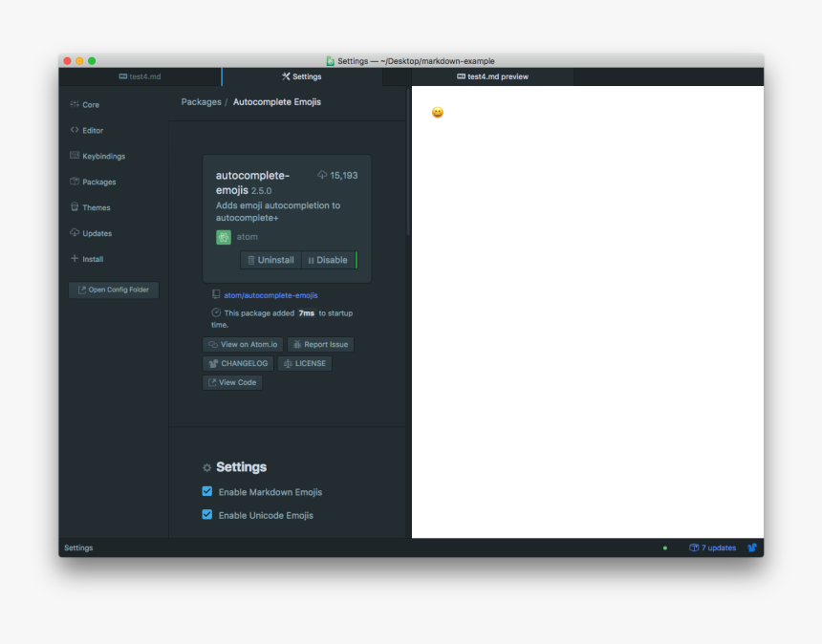Click the smiley emoji in the preview
This screenshot has width=822, height=644.
coord(438,113)
